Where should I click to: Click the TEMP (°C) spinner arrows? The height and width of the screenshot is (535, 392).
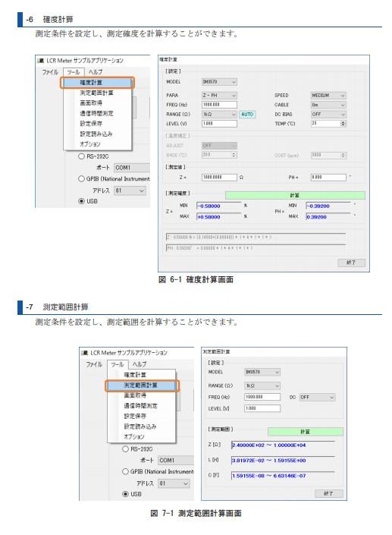coord(343,124)
